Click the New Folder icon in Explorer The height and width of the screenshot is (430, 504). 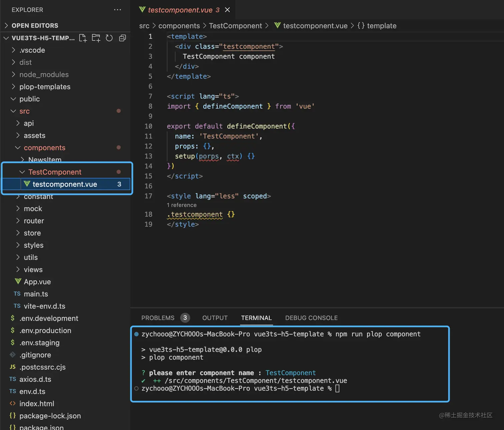click(x=96, y=38)
